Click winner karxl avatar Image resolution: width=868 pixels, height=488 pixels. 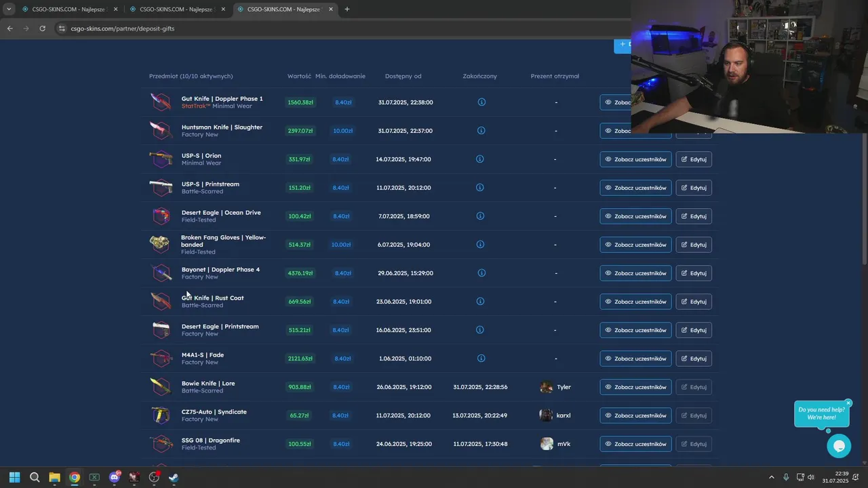[547, 415]
